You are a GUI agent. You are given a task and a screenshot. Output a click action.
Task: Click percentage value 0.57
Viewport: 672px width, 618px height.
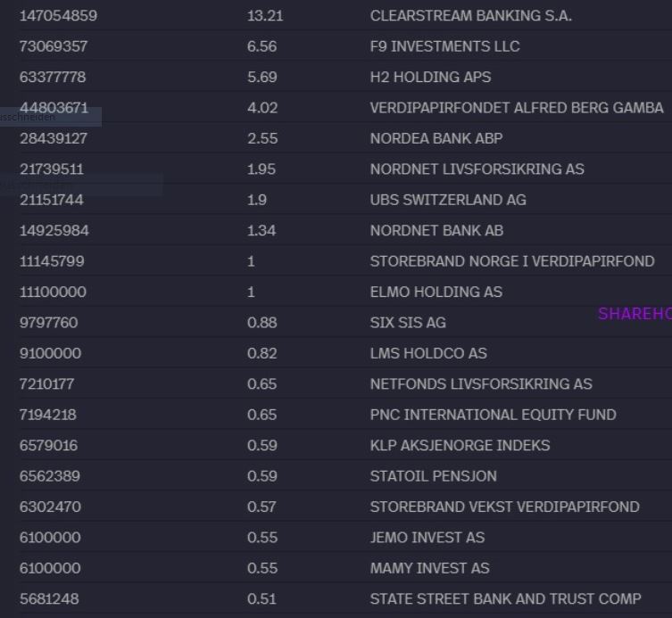coord(261,507)
